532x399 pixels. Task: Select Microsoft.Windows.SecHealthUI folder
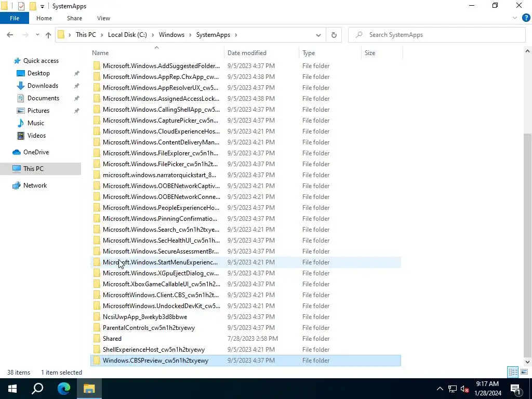[x=161, y=241]
